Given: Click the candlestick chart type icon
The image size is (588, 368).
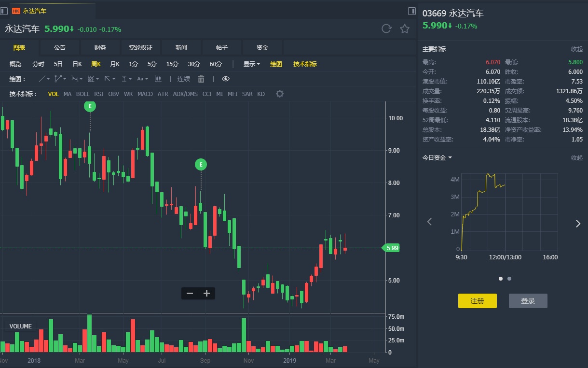Looking at the screenshot, I should click(x=158, y=79).
